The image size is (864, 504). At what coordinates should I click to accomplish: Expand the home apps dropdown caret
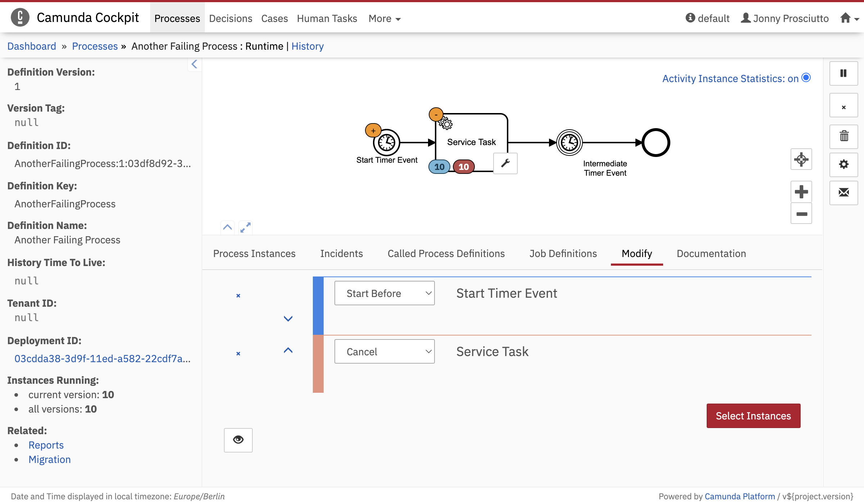[857, 19]
